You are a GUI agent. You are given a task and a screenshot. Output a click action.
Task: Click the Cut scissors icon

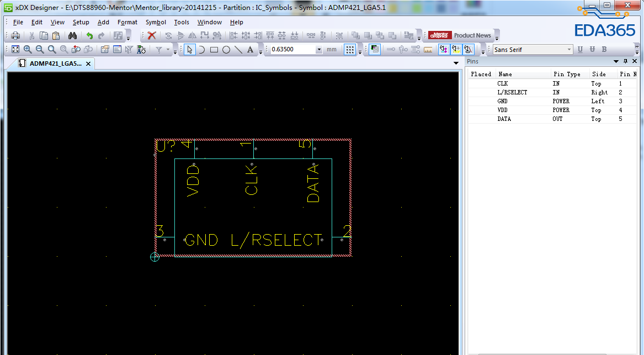[x=31, y=36]
